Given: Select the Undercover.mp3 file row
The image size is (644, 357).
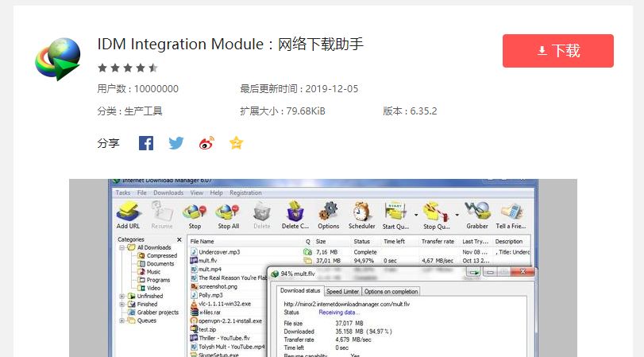Looking at the screenshot, I should (360, 252).
